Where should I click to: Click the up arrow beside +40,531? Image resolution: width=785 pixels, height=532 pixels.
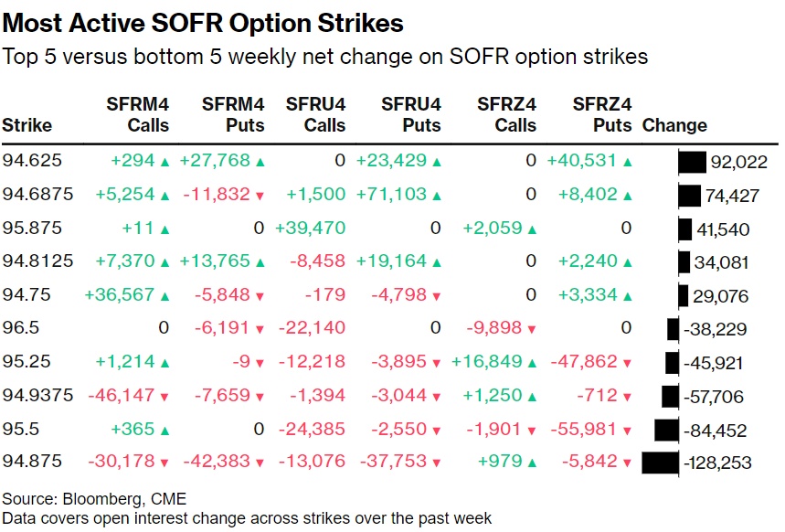click(626, 162)
